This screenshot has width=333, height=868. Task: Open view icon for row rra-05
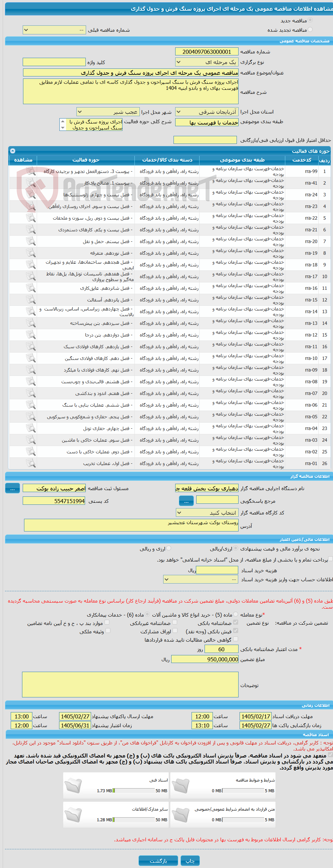tap(31, 417)
